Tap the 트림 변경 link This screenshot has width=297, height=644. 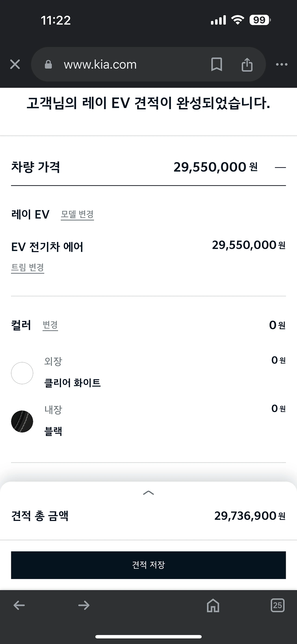pos(28,267)
